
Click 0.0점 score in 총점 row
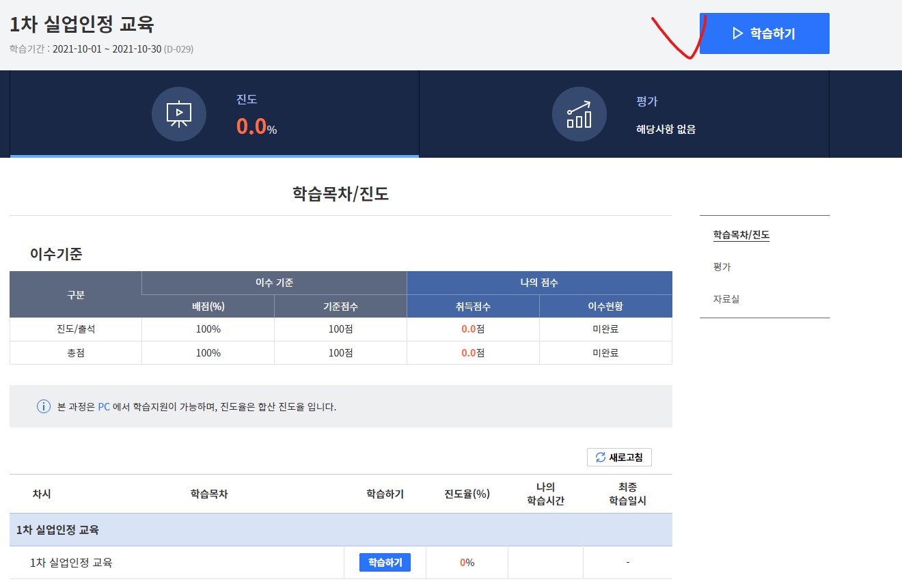tap(473, 353)
